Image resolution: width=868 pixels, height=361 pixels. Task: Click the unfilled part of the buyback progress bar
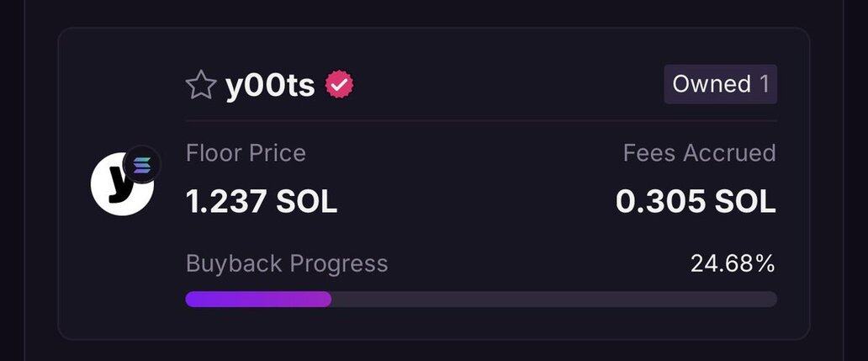coord(555,300)
